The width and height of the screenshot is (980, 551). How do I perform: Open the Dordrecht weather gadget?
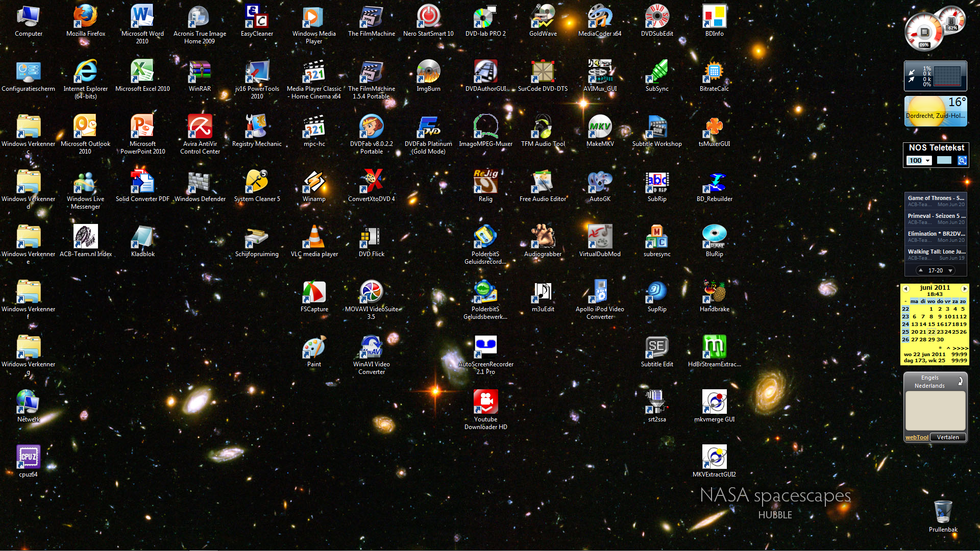point(936,111)
